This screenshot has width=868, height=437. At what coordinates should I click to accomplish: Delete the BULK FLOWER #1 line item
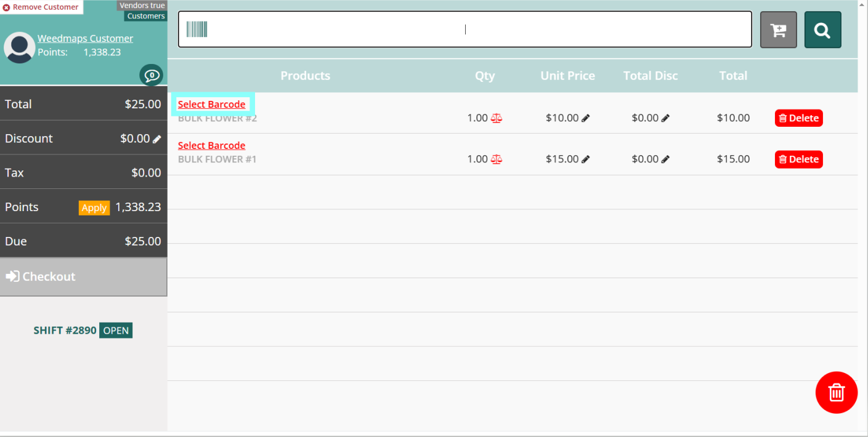click(799, 159)
